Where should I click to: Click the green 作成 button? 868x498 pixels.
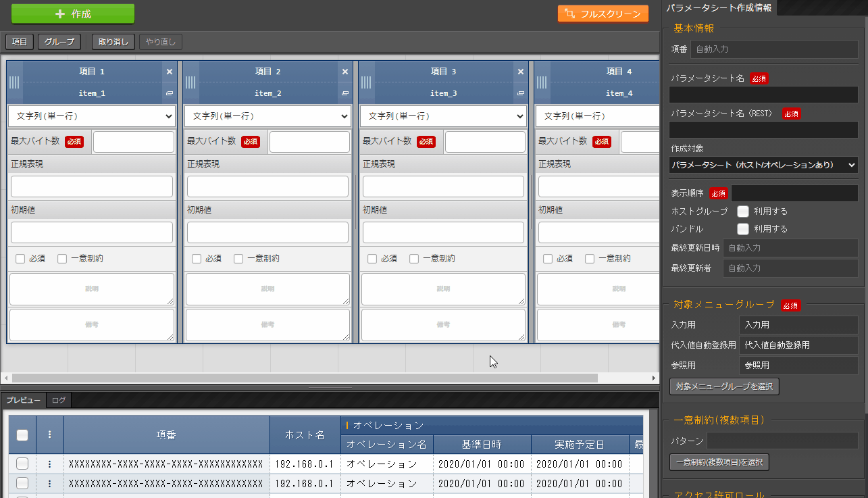click(73, 14)
